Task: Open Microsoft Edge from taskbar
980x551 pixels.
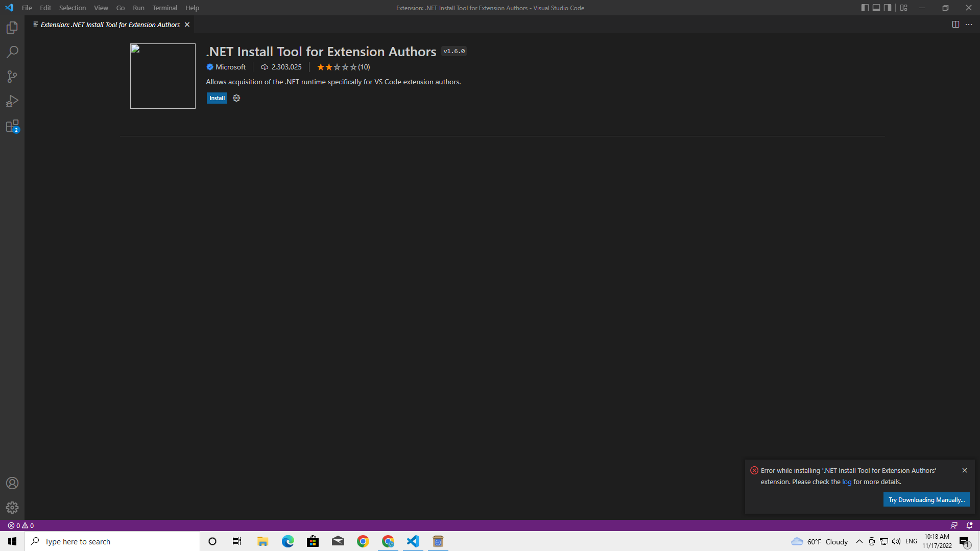Action: coord(288,541)
